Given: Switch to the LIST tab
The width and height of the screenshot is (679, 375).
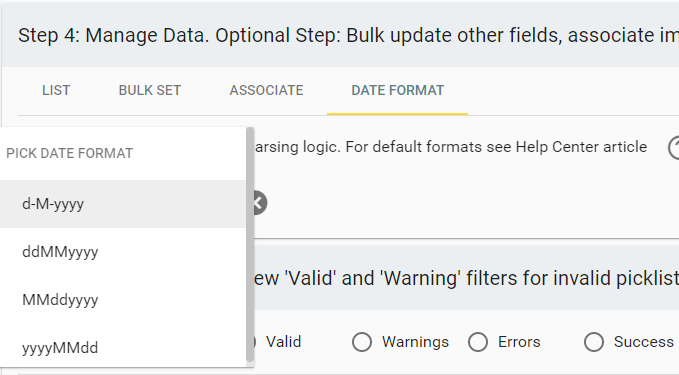Looking at the screenshot, I should pyautogui.click(x=56, y=91).
